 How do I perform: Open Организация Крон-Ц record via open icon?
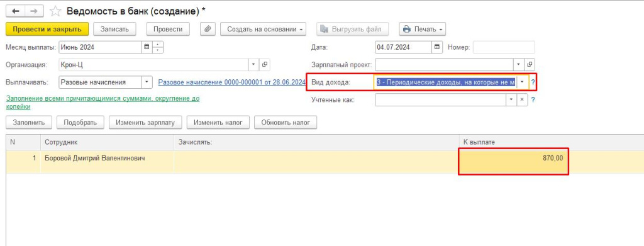(x=265, y=64)
